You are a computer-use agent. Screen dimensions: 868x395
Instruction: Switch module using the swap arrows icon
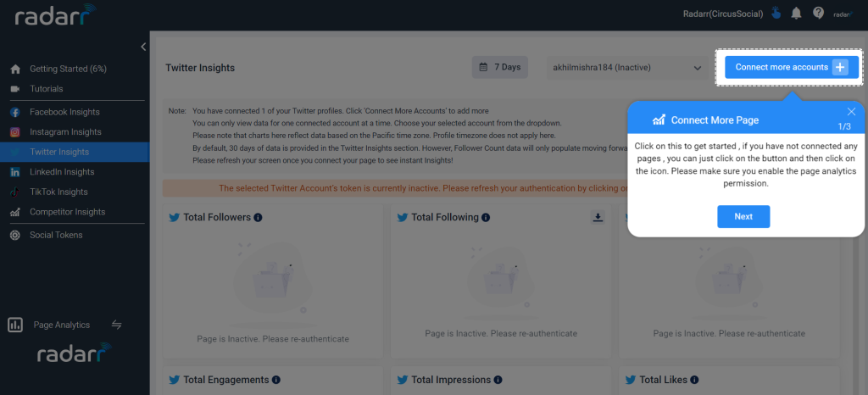coord(116,325)
